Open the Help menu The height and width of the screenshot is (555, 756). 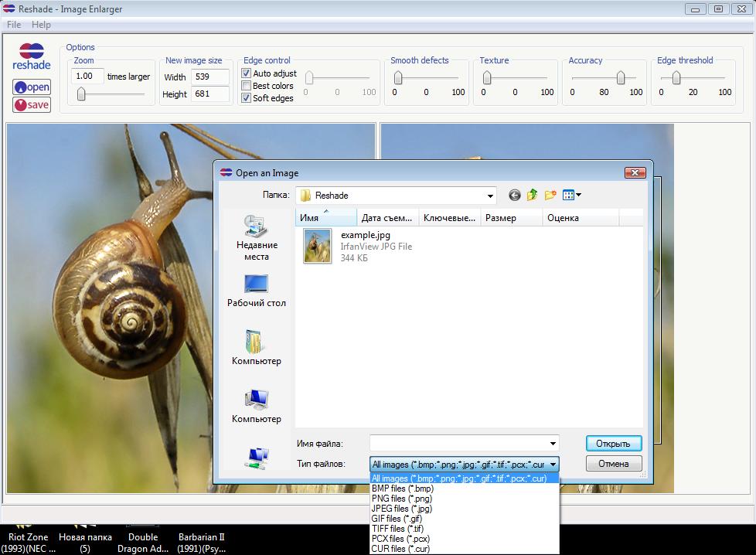41,25
